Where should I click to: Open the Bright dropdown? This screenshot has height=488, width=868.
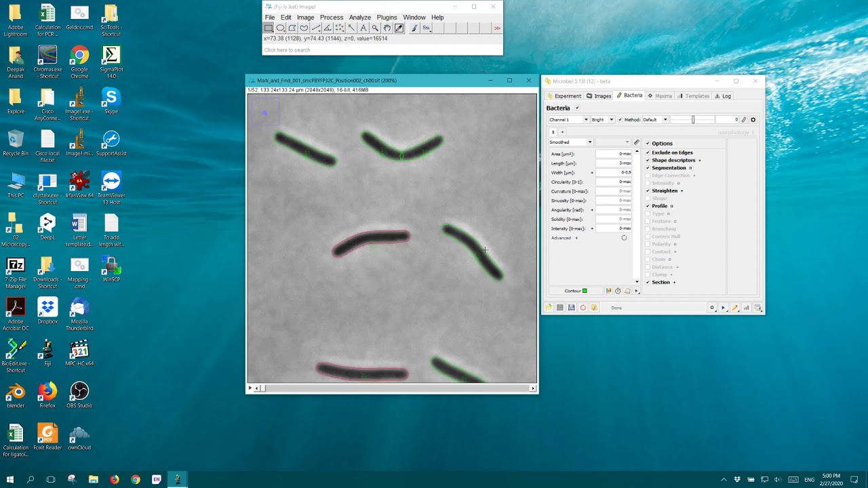(x=603, y=120)
